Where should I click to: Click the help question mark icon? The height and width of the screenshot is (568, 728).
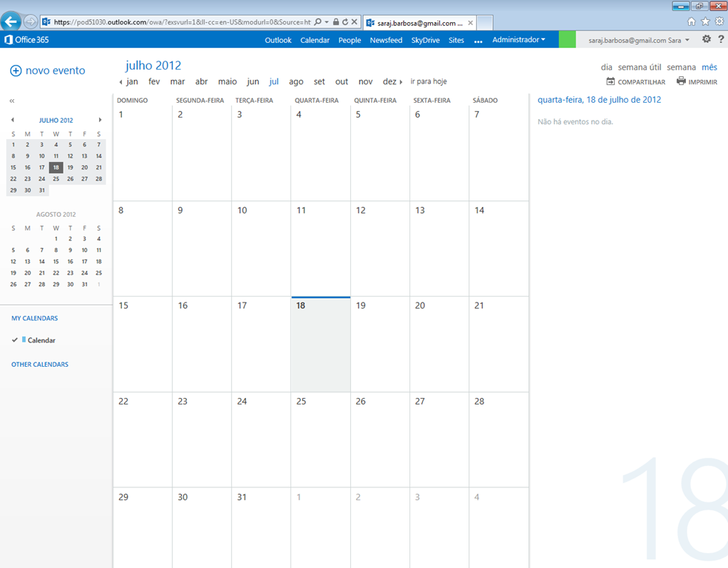(x=721, y=40)
